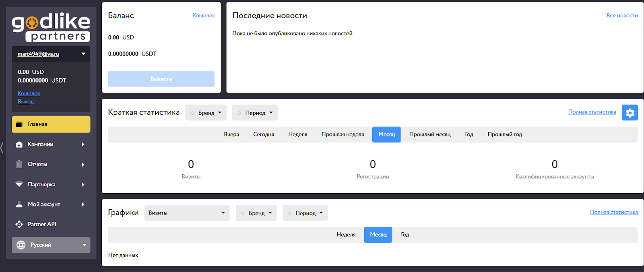Open the Бренд dropdown in Краткая статистика
644x272 pixels.
click(206, 113)
